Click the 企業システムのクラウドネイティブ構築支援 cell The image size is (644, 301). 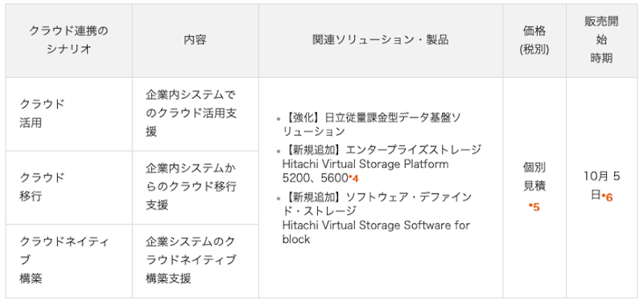pyautogui.click(x=195, y=261)
